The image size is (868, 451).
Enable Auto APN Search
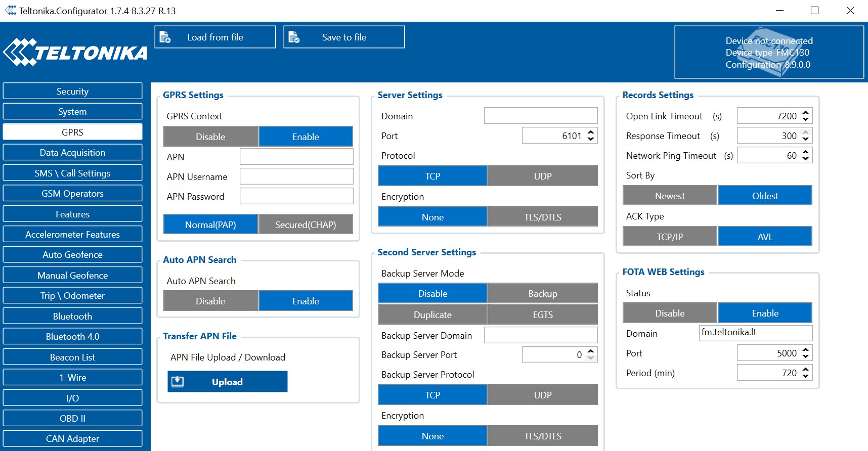pos(306,301)
